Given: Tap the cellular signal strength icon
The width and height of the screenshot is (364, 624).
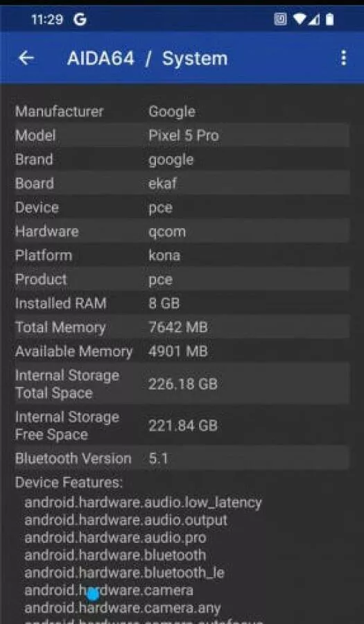Looking at the screenshot, I should (x=314, y=19).
